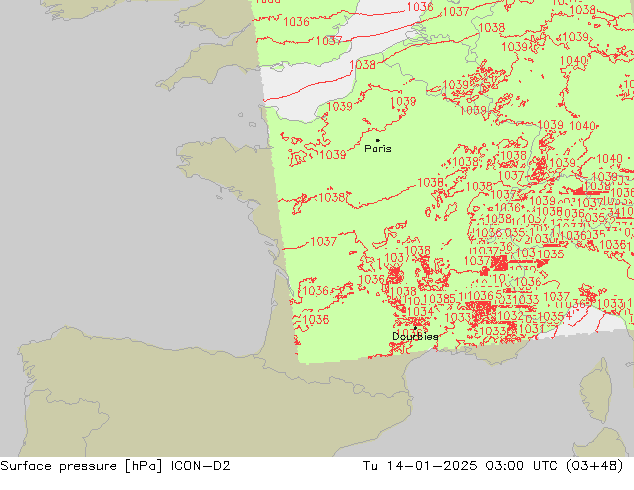Click the 1038 label over the English Channel
The image size is (634, 490).
pyautogui.click(x=362, y=65)
